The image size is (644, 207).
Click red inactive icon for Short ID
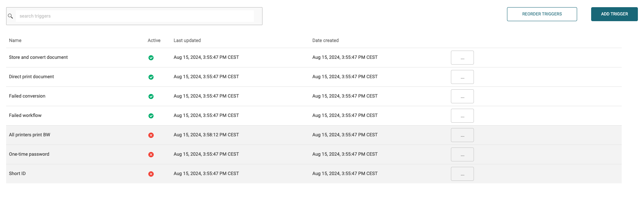coord(151,174)
